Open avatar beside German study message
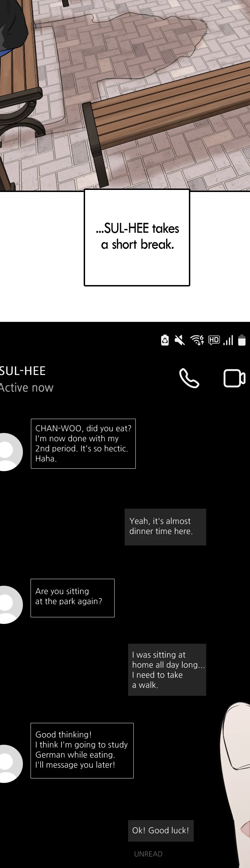The image size is (250, 868). (10, 764)
